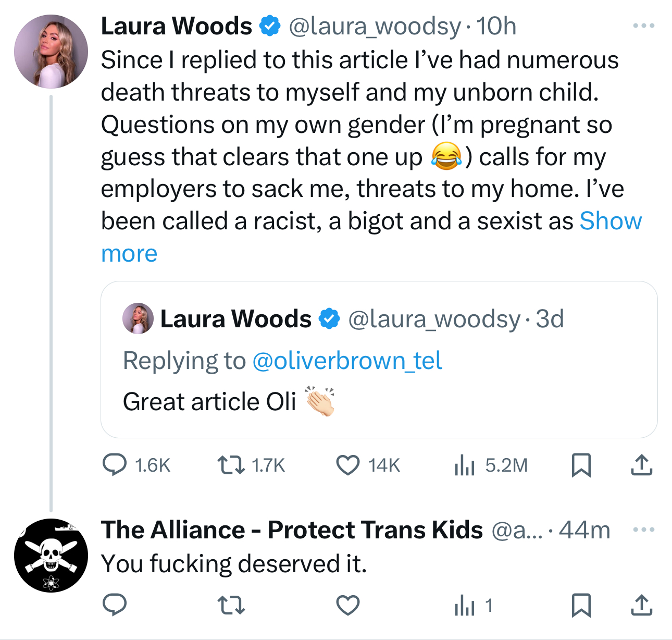Screen dimensions: 672x640
Task: Reply to Laura Woods' main tweet
Action: click(x=115, y=465)
